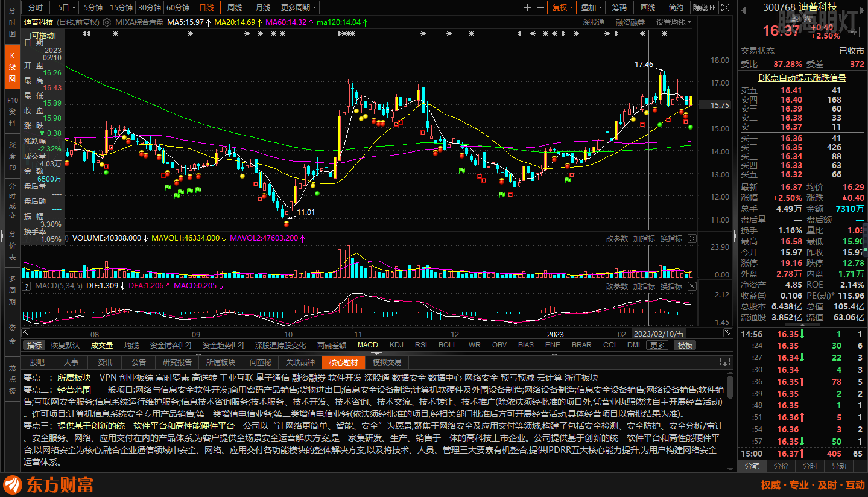Screen dimensions: 868x497
Task: Switch to 30分钟 period
Action: (x=149, y=8)
